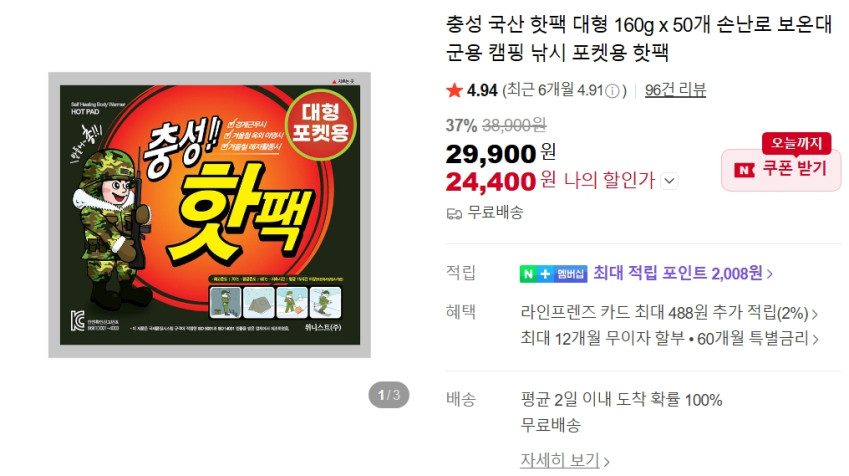The width and height of the screenshot is (849, 476).
Task: Expand the 나의 할인가 discount dropdown
Action: (x=670, y=180)
